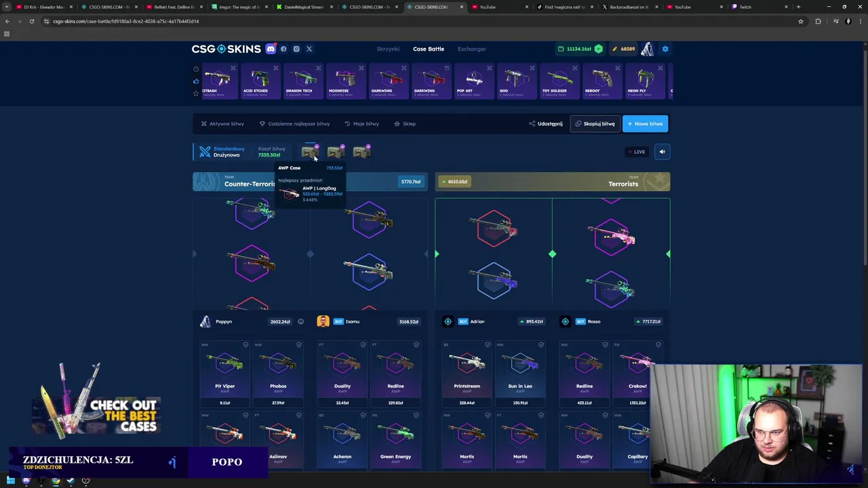The height and width of the screenshot is (488, 868).
Task: Click the Skopiuj bitwę button
Action: [x=595, y=123]
